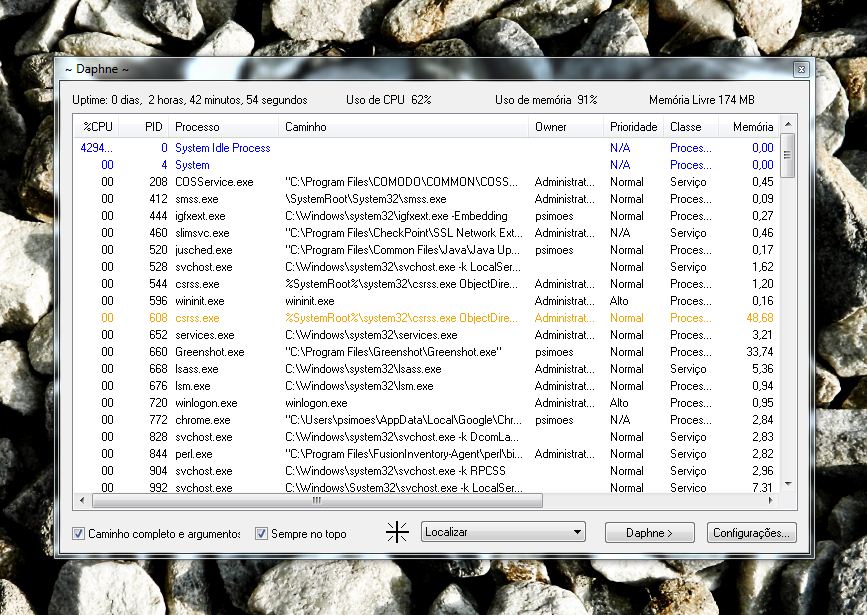Select winlogon.exe process
The image size is (867, 615).
point(426,403)
